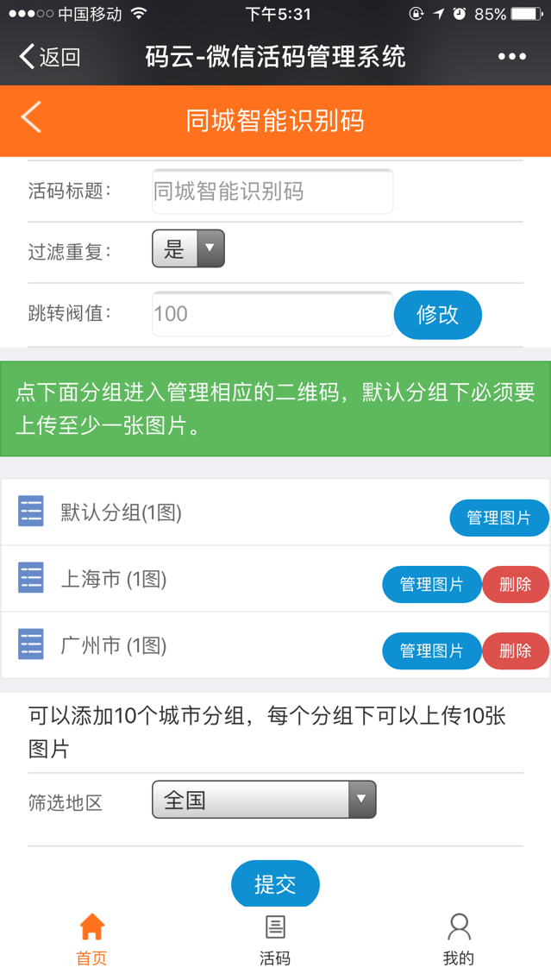Viewport: 551px width, 980px height.
Task: Delete the 上海市 group via 删除
Action: coord(515,584)
